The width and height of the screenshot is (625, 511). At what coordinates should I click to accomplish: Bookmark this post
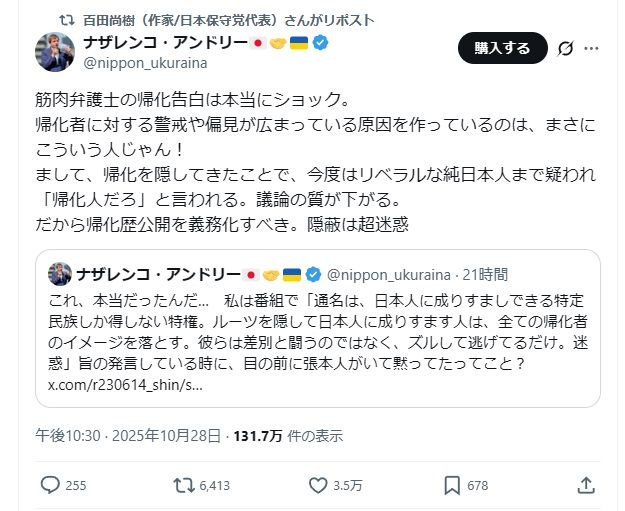point(451,485)
